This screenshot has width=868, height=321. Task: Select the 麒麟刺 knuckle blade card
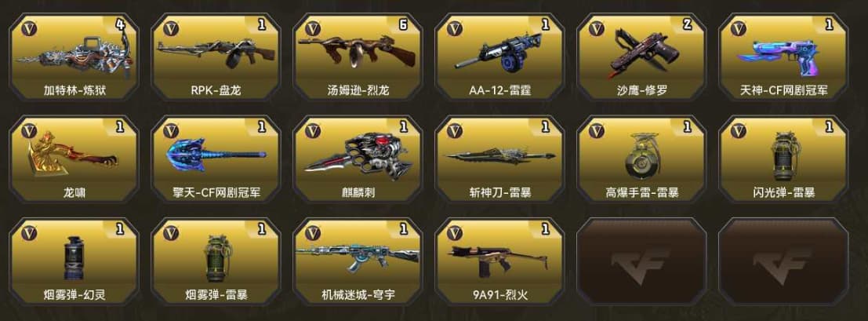tap(358, 159)
